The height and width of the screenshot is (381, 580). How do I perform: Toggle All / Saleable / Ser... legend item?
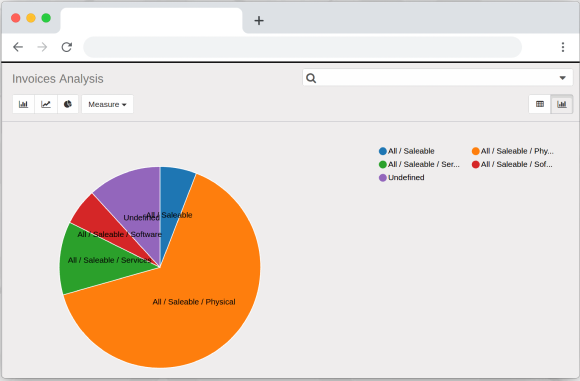point(419,164)
